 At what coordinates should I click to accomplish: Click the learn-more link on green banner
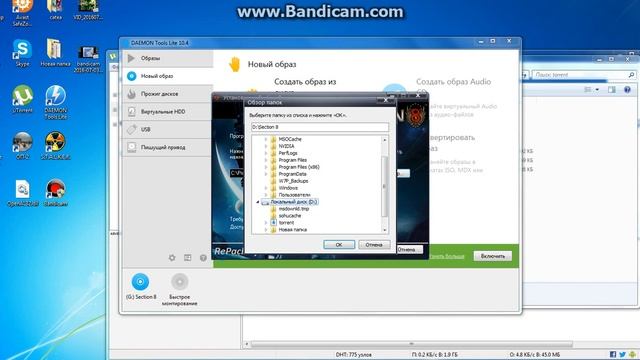[x=447, y=256]
